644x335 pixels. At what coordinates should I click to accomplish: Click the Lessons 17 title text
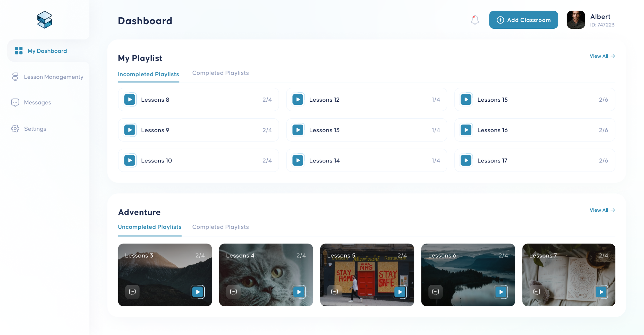coord(492,161)
